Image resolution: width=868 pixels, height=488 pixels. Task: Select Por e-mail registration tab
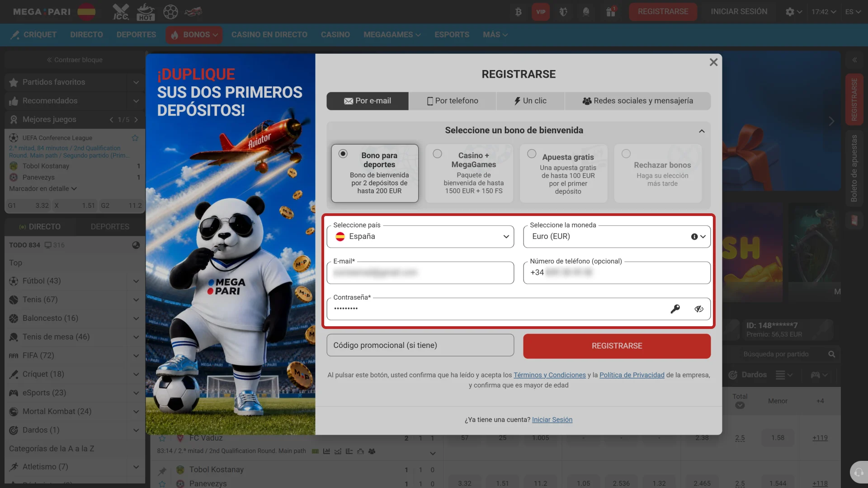[x=368, y=101]
